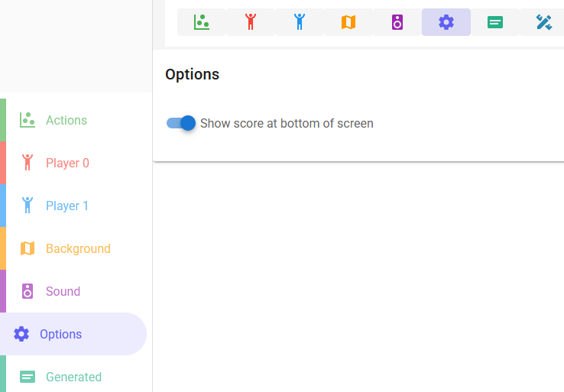Open Actions in the sidebar
564x392 pixels.
66,120
